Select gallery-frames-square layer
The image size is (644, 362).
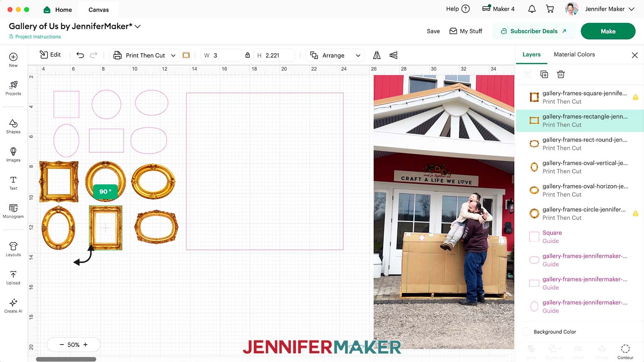pyautogui.click(x=580, y=97)
